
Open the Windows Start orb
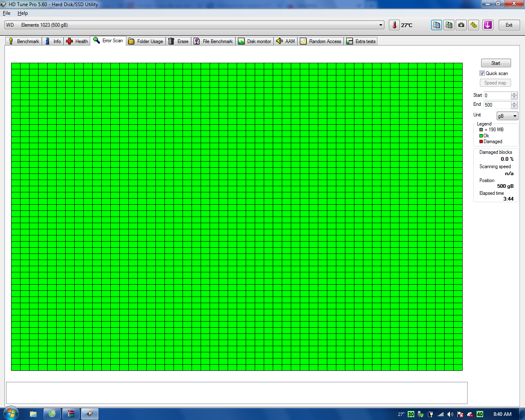[x=11, y=413]
